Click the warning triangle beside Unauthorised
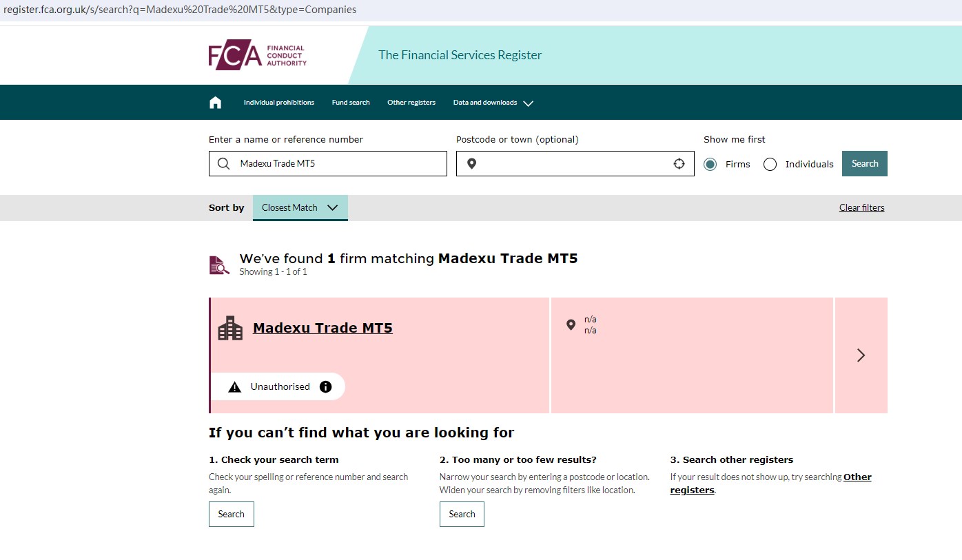Screen dimensions: 962x560 click(235, 387)
